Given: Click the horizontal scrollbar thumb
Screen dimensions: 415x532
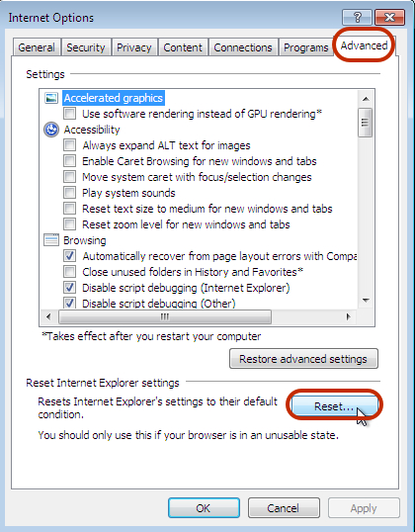Looking at the screenshot, I should click(165, 316).
